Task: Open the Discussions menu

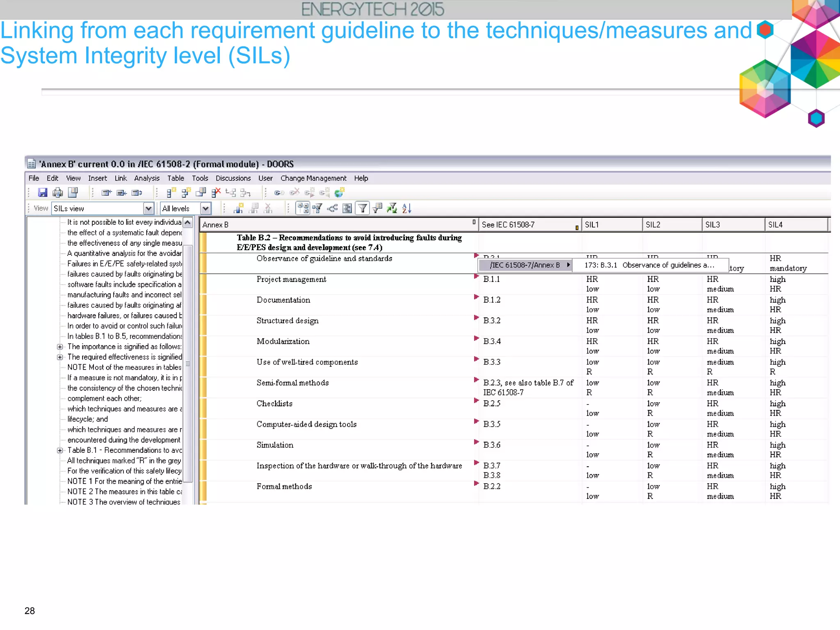Action: (x=233, y=178)
